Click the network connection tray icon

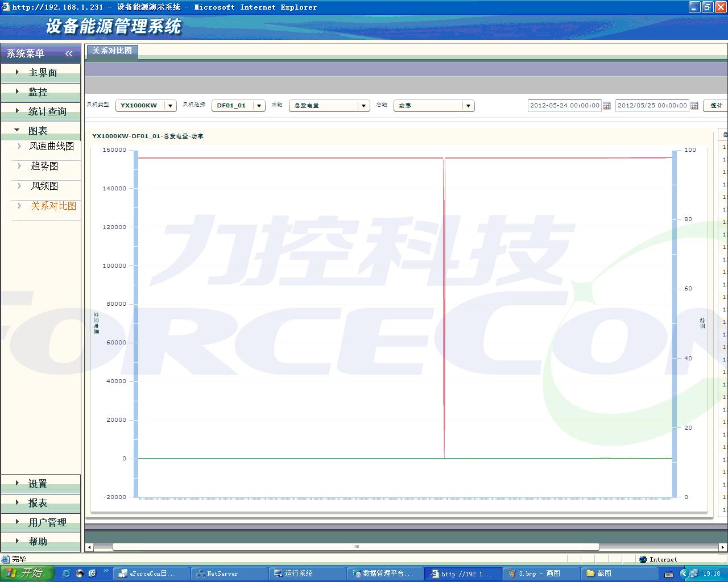pos(694,573)
